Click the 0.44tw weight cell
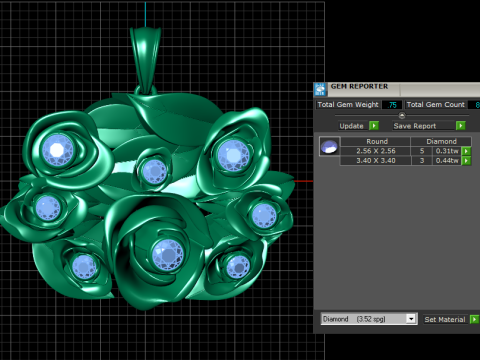480x360 pixels. tap(447, 161)
